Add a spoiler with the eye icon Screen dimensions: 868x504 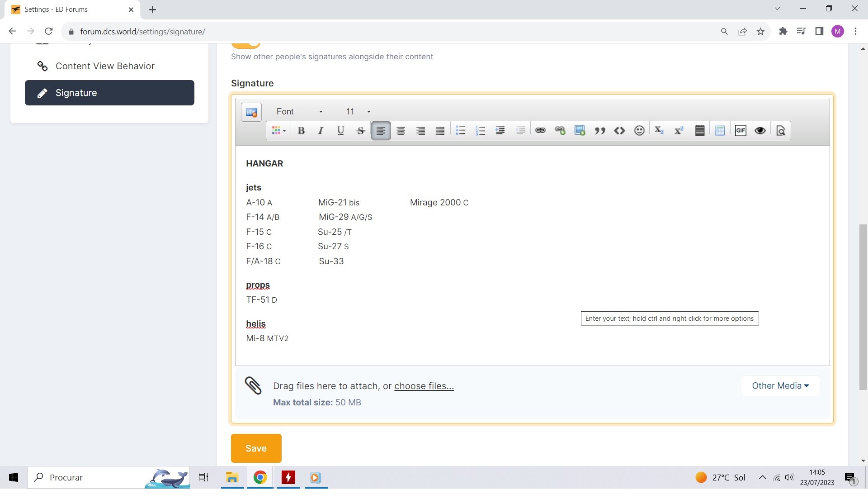[x=760, y=131]
